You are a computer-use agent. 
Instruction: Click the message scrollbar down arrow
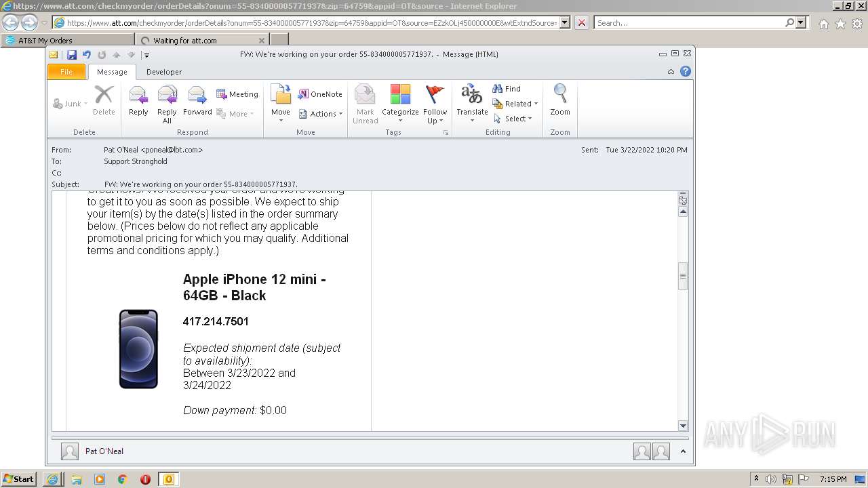click(683, 426)
